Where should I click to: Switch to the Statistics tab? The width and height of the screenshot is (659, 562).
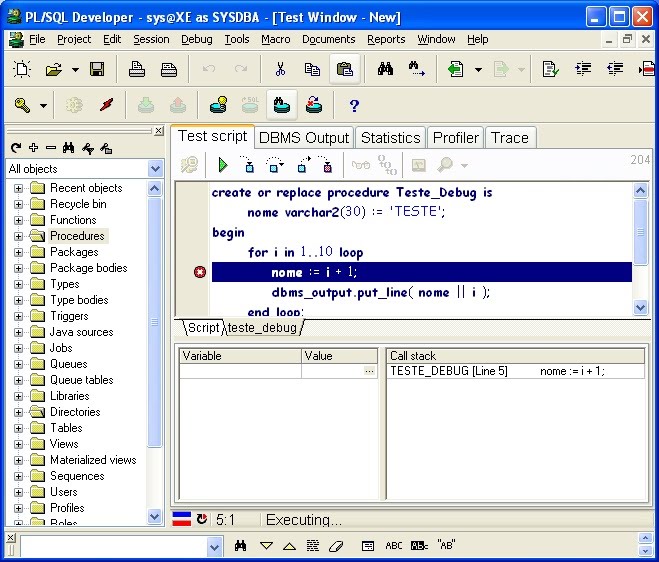(x=390, y=138)
